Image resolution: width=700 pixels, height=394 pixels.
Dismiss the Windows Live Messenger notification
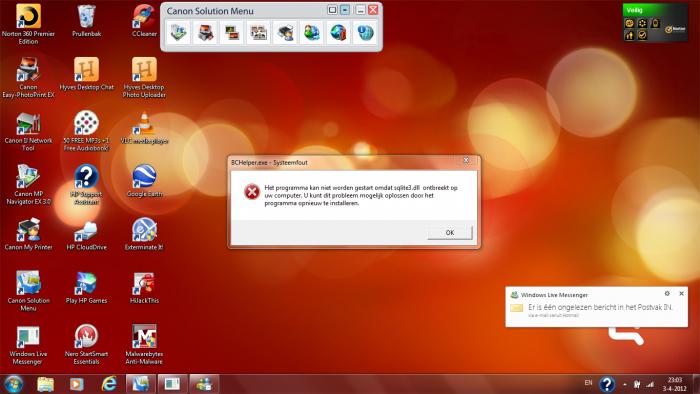(x=681, y=294)
